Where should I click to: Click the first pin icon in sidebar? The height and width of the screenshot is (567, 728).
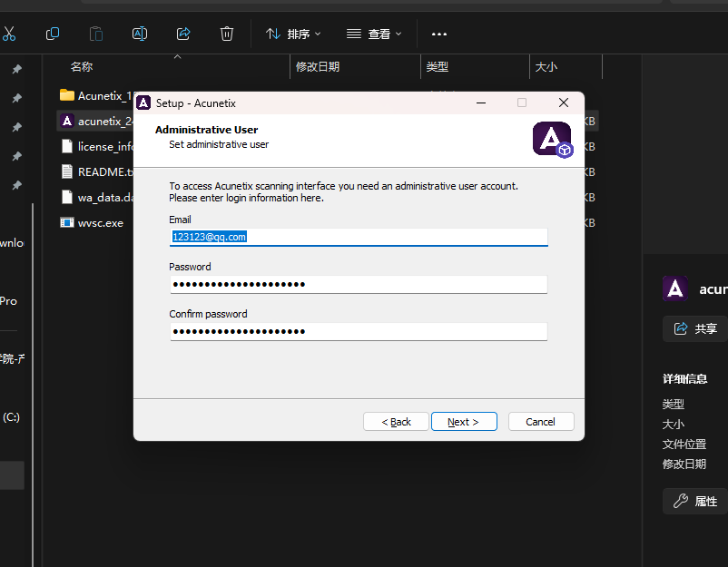pos(16,69)
